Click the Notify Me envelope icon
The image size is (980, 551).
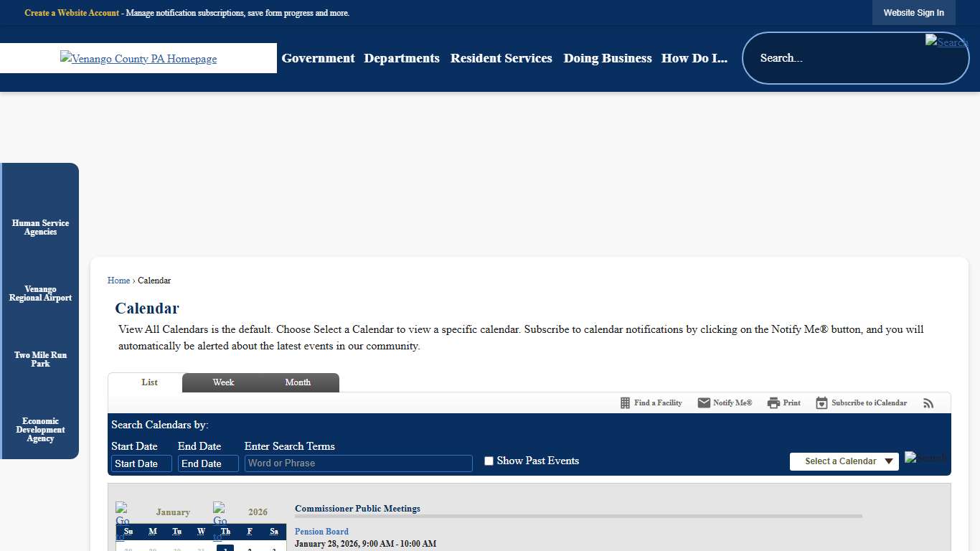704,403
